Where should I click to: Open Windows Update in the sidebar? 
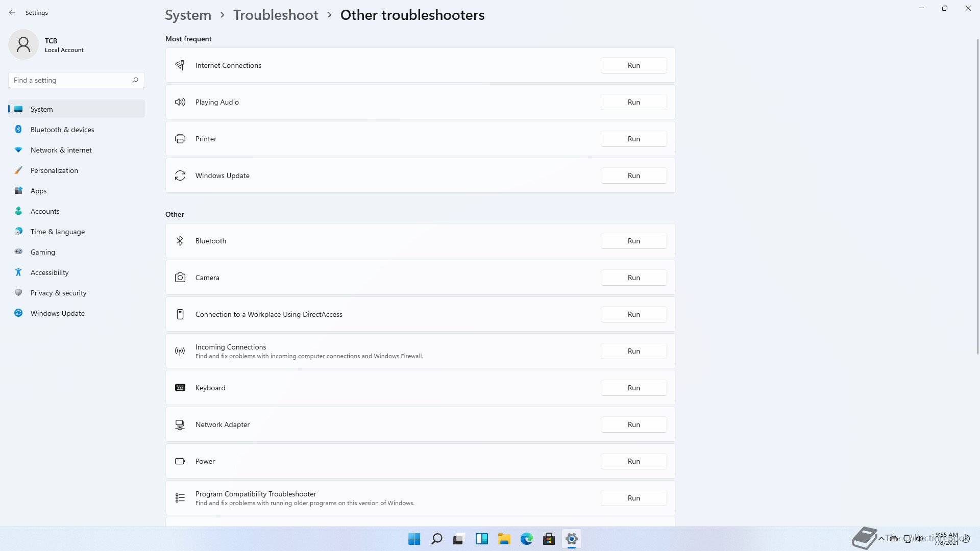click(77, 313)
